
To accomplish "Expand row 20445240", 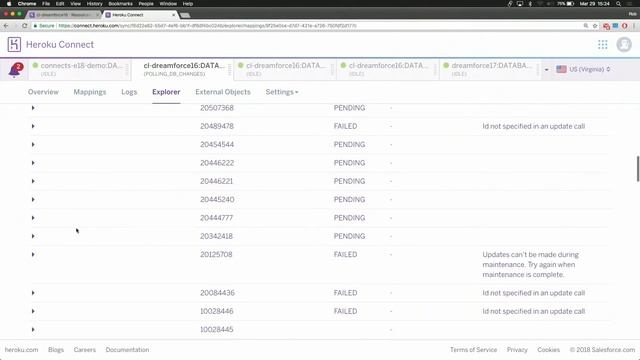I will tap(33, 199).
